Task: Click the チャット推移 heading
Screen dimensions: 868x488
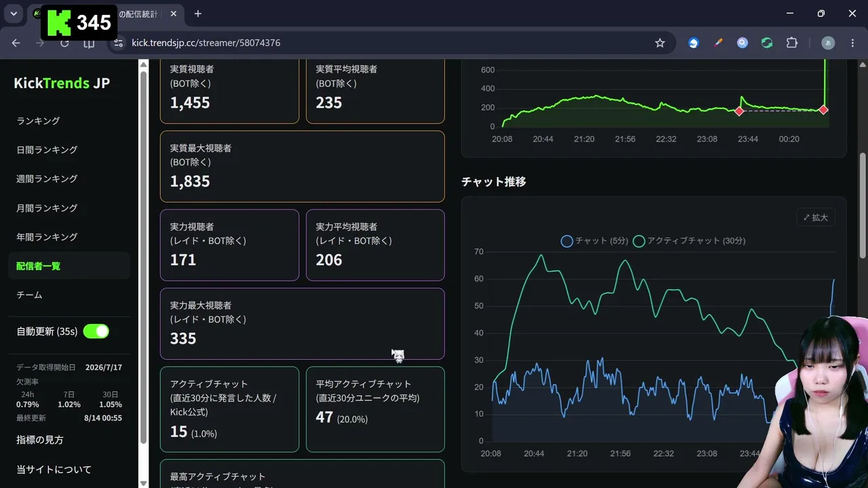Action: (494, 182)
